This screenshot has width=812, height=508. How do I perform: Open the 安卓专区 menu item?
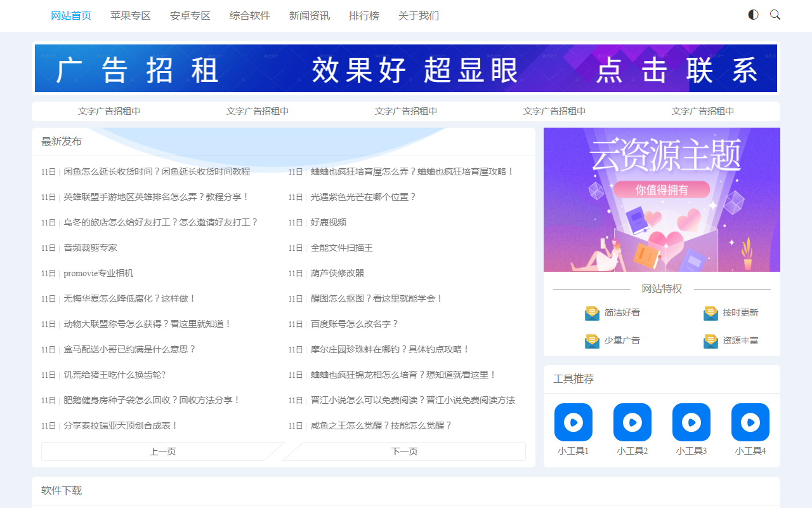click(190, 16)
